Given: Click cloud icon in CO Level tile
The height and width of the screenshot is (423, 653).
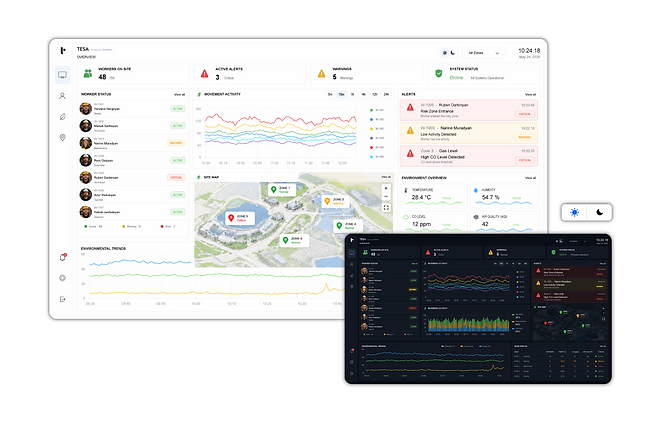Looking at the screenshot, I should (406, 217).
